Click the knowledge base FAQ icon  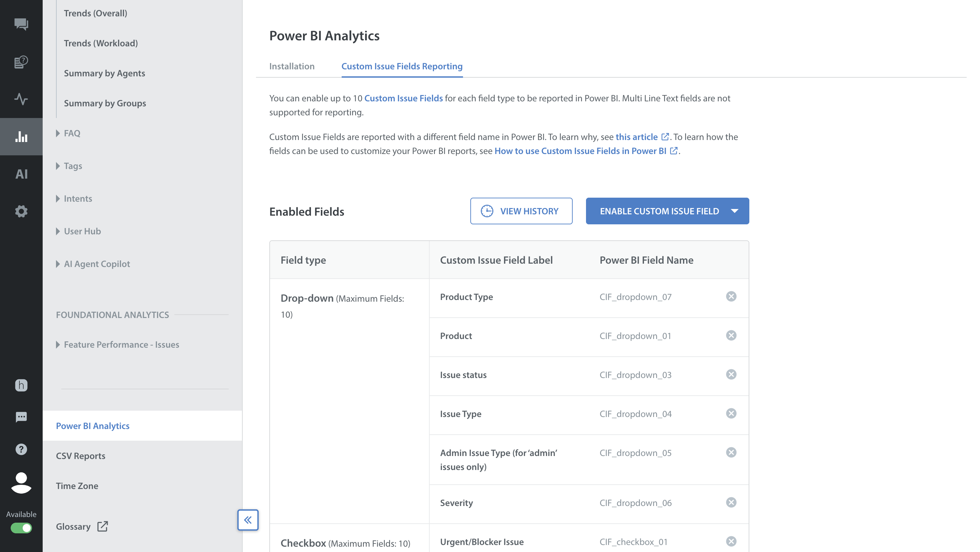click(x=21, y=62)
